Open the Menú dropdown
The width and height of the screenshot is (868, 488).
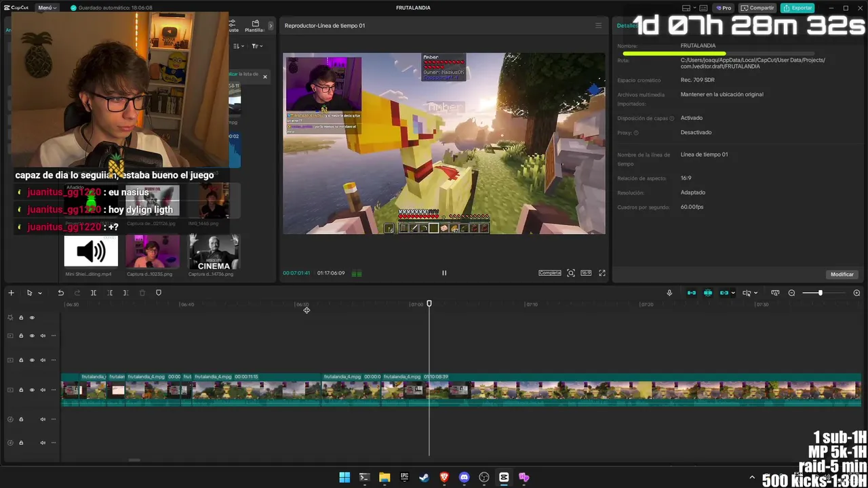tap(47, 8)
